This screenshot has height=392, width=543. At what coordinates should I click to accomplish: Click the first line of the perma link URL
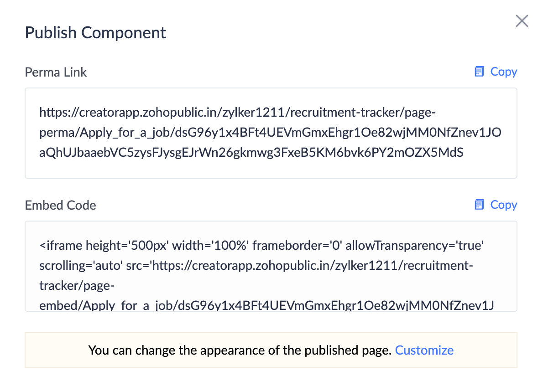pos(238,112)
